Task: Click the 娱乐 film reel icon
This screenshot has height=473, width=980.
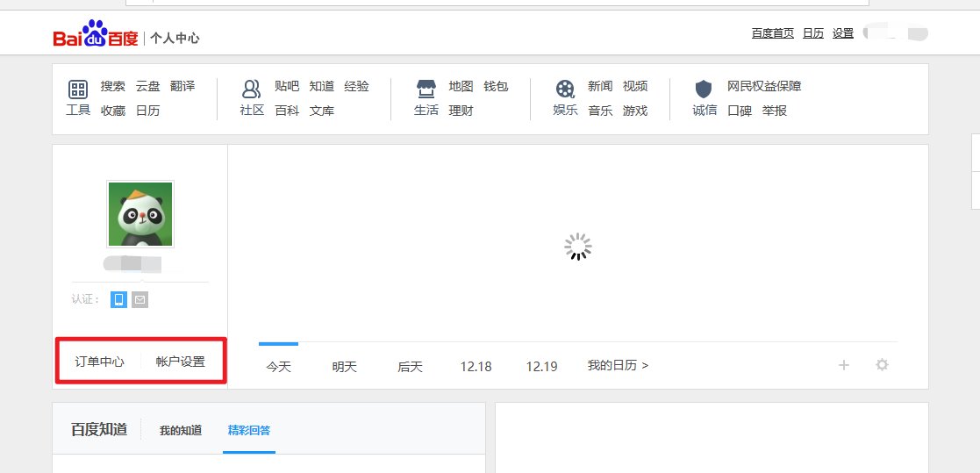Action: (565, 90)
